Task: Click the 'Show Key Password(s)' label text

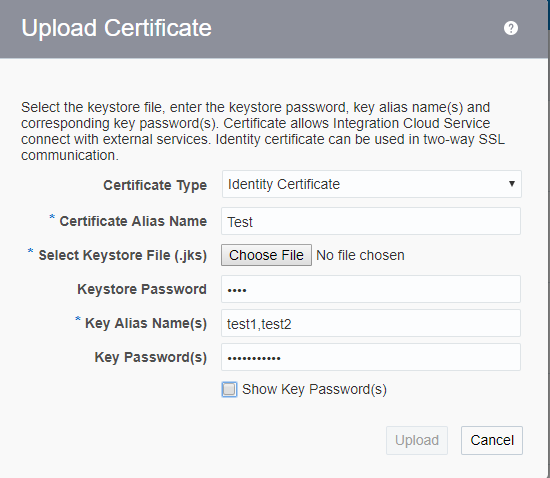Action: coord(314,389)
